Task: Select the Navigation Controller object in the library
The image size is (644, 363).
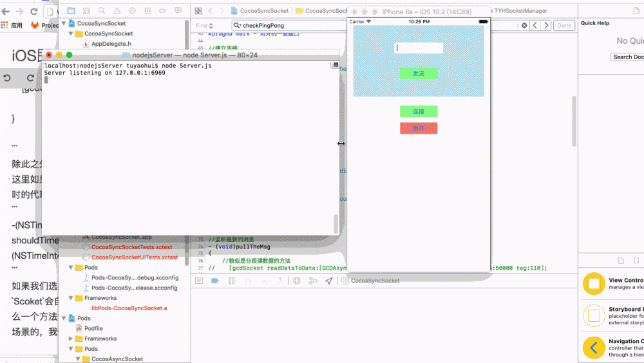Action: coord(612,348)
